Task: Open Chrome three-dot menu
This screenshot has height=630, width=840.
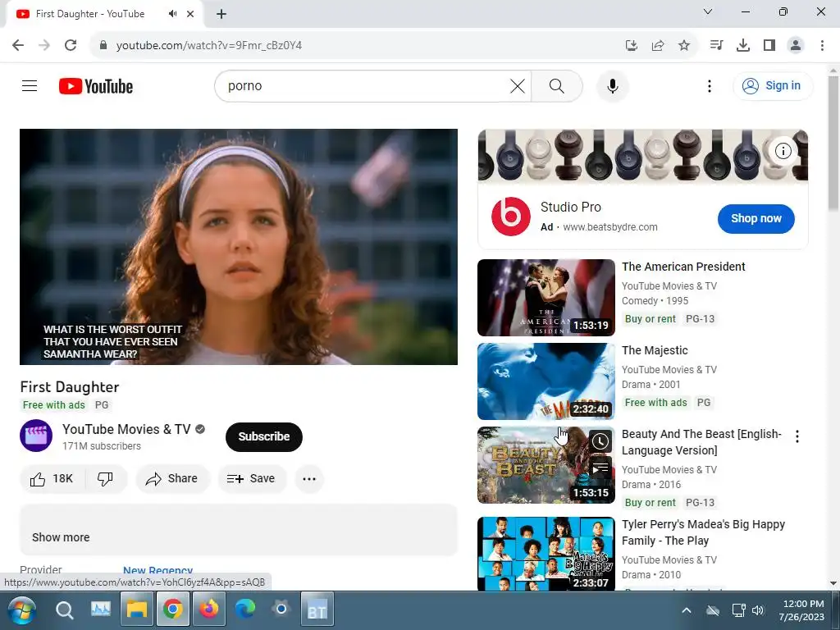Action: click(822, 45)
